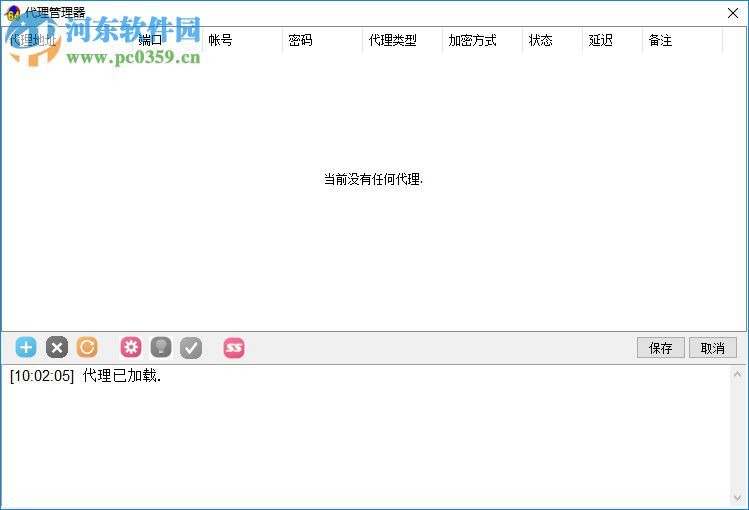Click the orange refresh proxies icon
Screen dimensions: 749x510
click(87, 347)
